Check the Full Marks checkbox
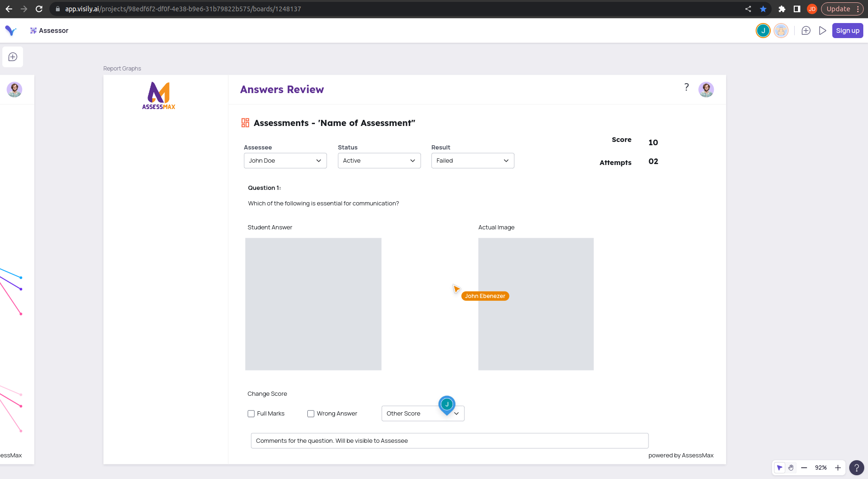 (x=251, y=414)
